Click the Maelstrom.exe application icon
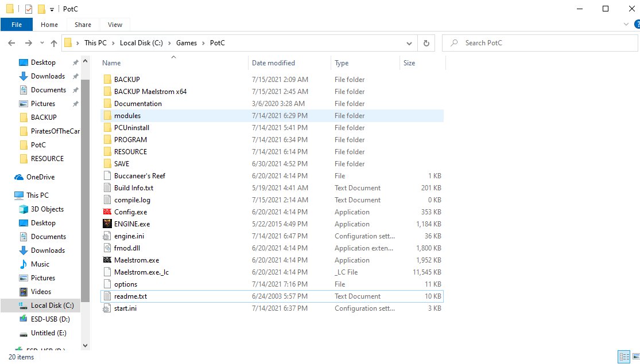The width and height of the screenshot is (640, 364). coord(107,260)
